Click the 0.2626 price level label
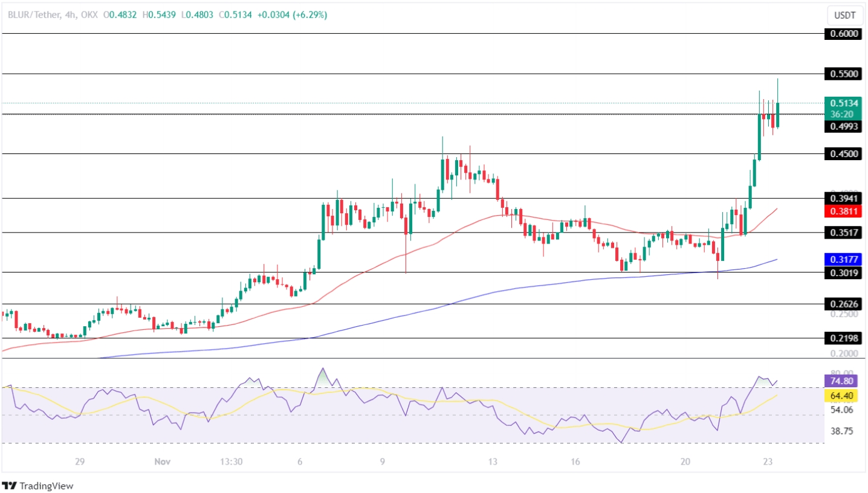Viewport: 868px width, 493px height. pyautogui.click(x=843, y=304)
